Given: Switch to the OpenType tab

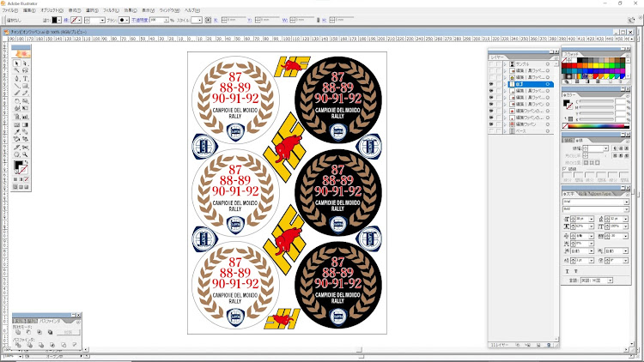Looking at the screenshot, I should (600, 193).
